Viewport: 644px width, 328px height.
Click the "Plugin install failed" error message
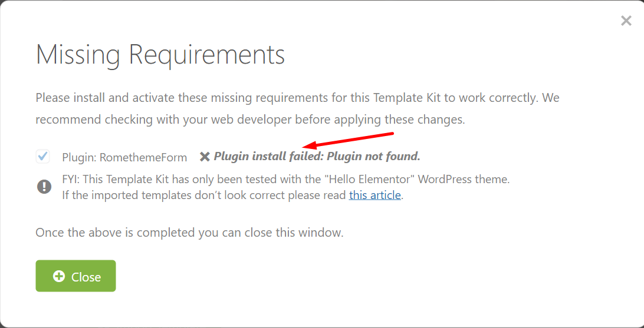(x=317, y=156)
